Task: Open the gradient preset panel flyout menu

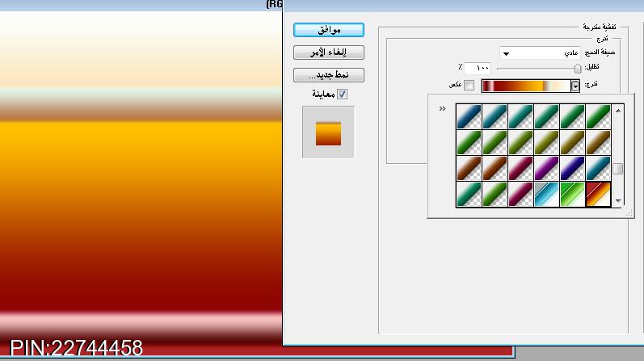Action: click(x=442, y=108)
